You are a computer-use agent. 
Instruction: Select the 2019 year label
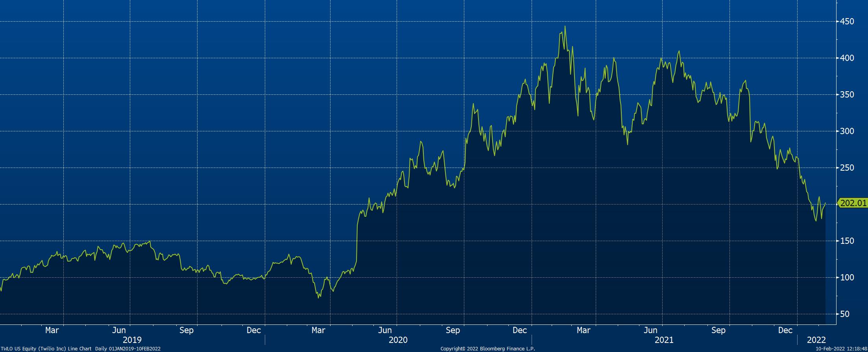click(x=132, y=340)
